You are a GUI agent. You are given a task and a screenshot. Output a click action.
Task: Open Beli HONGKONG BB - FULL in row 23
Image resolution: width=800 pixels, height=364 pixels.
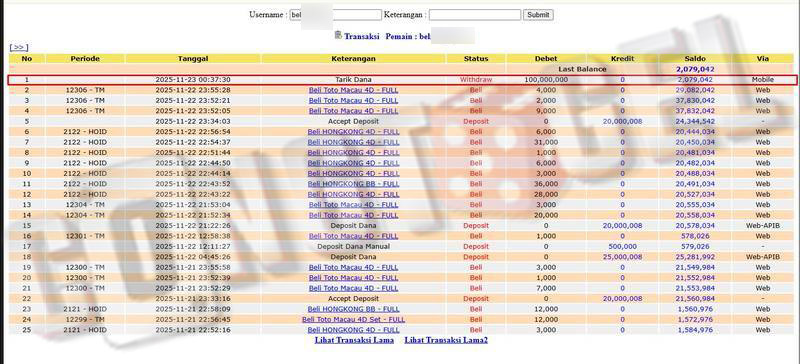pyautogui.click(x=353, y=309)
